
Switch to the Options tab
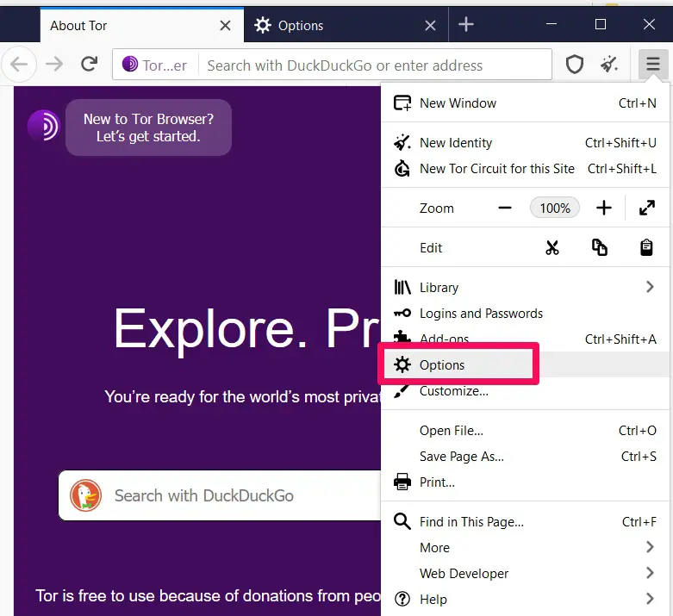[x=346, y=25]
